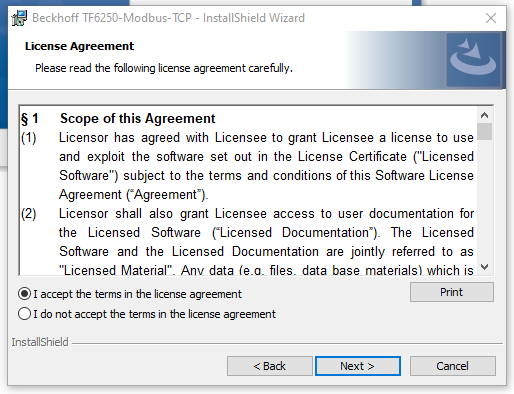Continue with the Next > button
514x394 pixels.
pyautogui.click(x=358, y=366)
